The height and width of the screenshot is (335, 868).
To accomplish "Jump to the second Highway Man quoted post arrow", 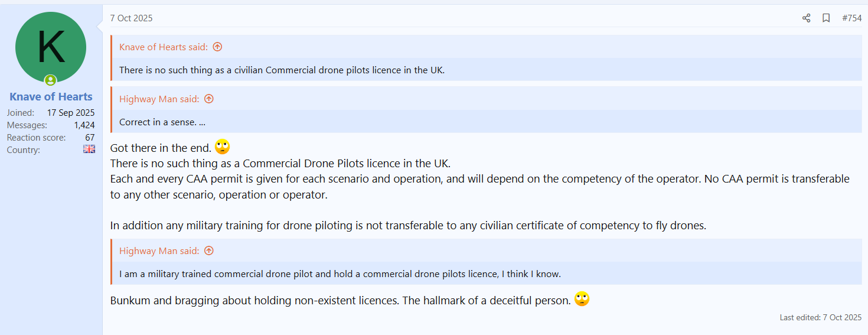I will pos(208,251).
